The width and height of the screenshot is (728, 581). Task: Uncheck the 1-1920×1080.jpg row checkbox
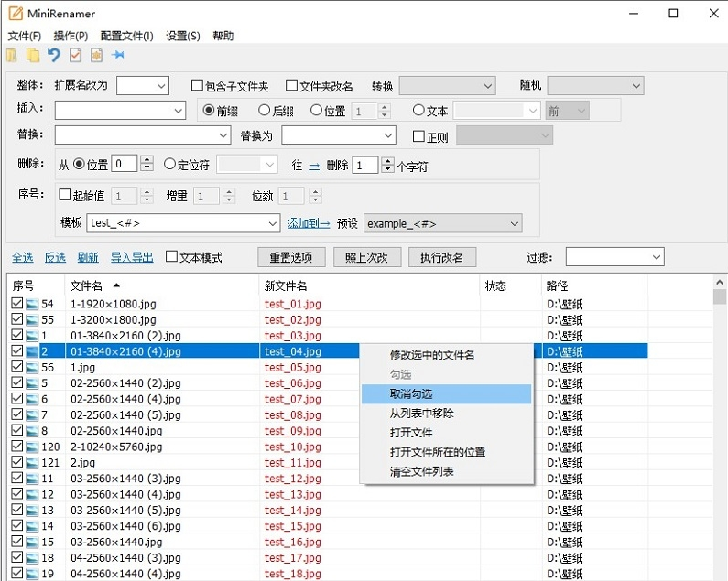[17, 304]
